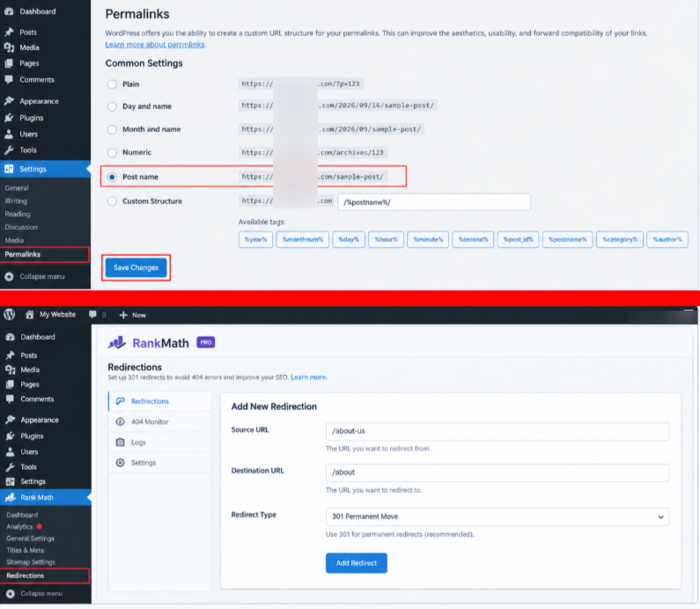This screenshot has height=609, width=700.
Task: Open Learn more about permalinks link
Action: 155,45
